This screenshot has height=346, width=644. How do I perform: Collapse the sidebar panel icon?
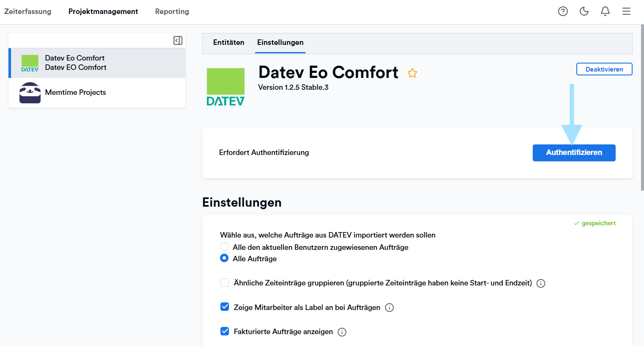(x=178, y=40)
